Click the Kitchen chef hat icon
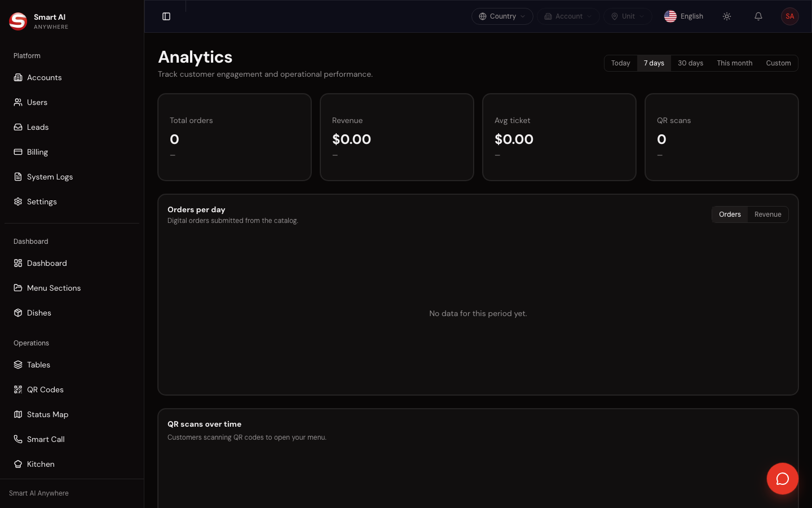This screenshot has width=812, height=508. tap(18, 464)
